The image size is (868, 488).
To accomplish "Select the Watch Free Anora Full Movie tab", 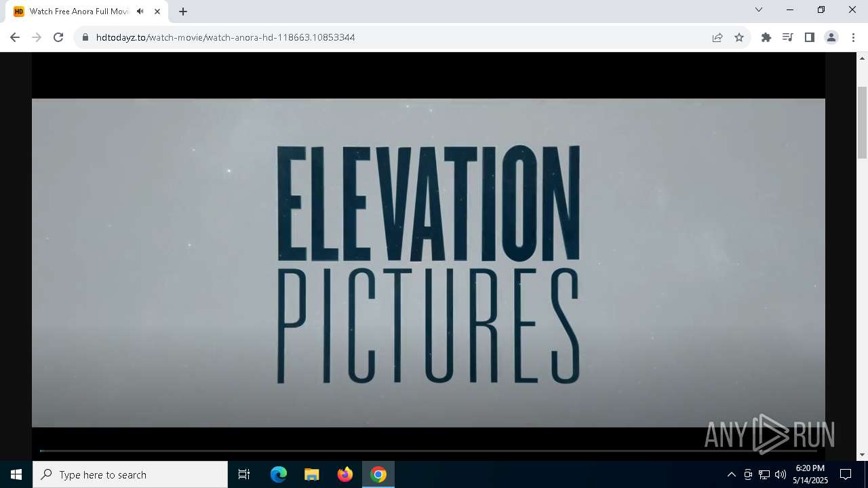I will pyautogui.click(x=87, y=12).
